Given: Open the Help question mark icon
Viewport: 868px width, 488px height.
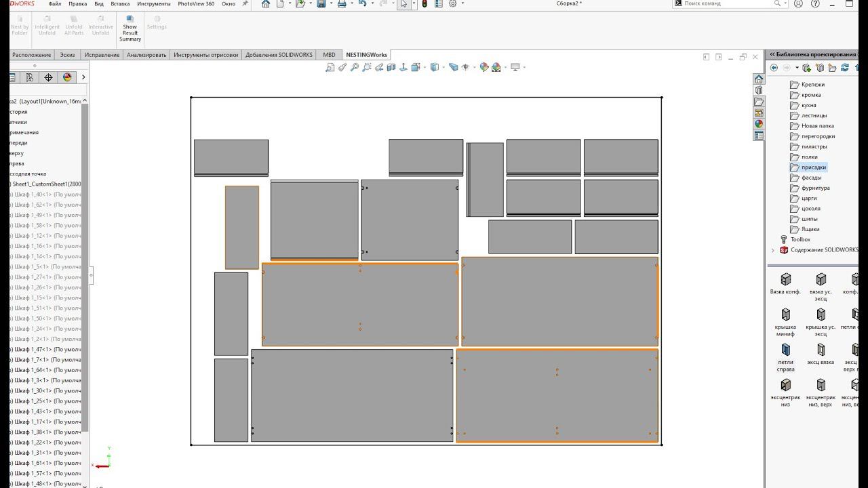Looking at the screenshot, I should click(x=815, y=3).
